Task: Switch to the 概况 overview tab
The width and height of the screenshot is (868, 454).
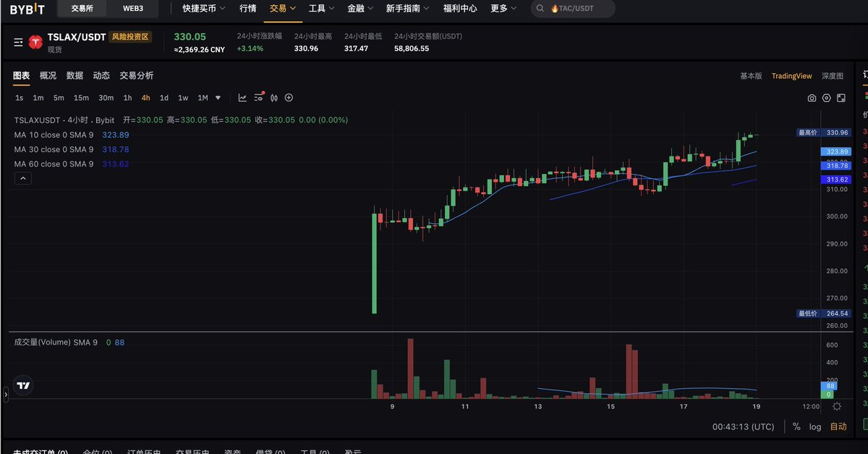Action: coord(48,75)
